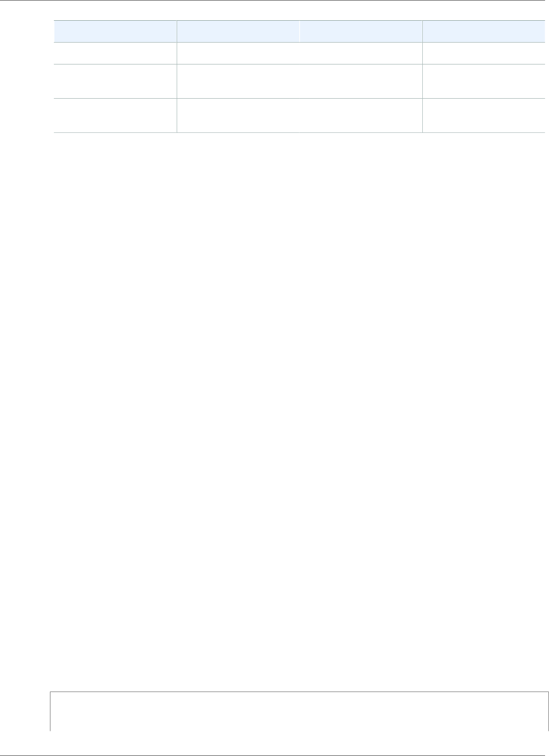The width and height of the screenshot is (549, 756).
Task: Click the horizontal rule at the page top
Action: point(274,1)
